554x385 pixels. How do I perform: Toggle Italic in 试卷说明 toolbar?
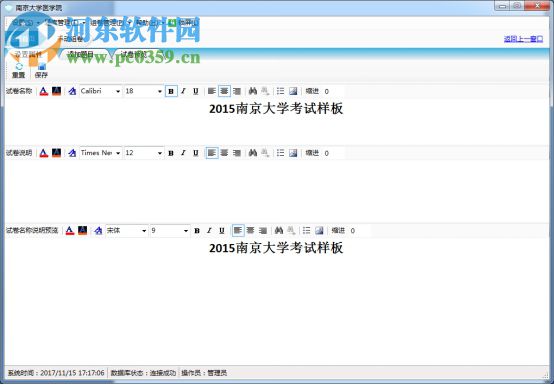tap(183, 153)
